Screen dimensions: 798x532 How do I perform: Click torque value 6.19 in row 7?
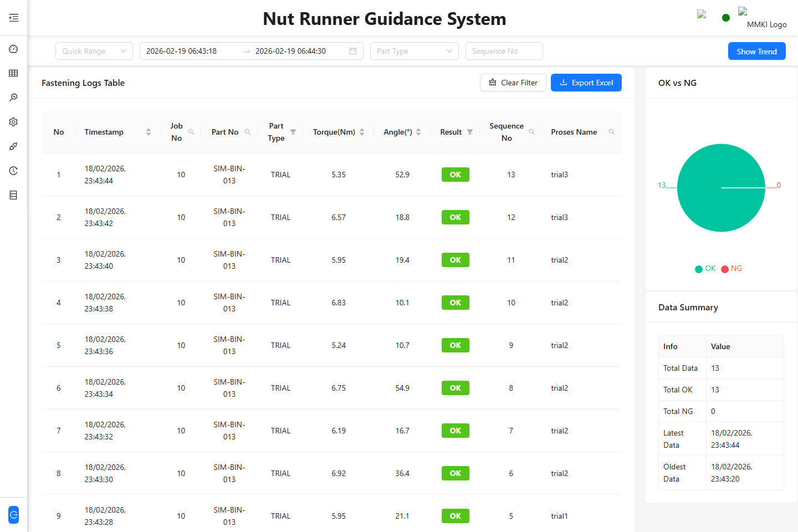339,431
